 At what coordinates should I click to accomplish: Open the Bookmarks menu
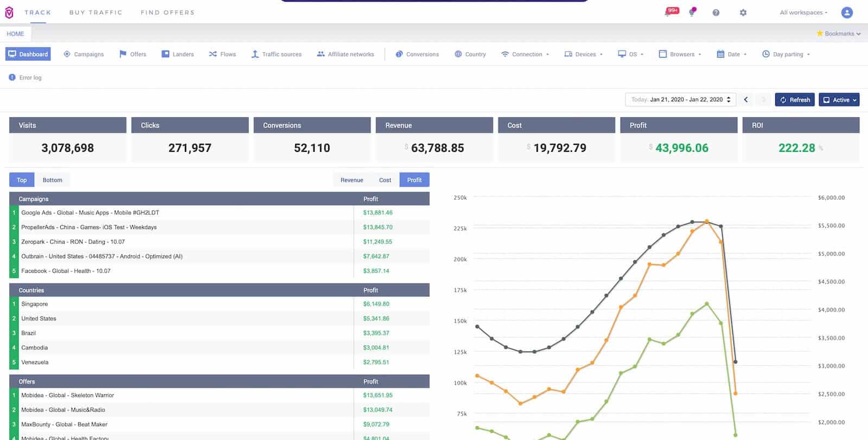tap(839, 34)
